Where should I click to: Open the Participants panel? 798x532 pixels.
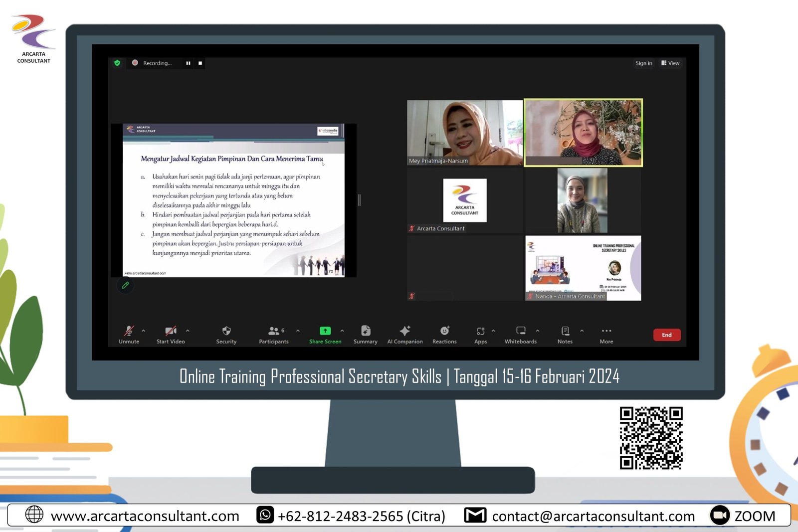[x=274, y=332]
